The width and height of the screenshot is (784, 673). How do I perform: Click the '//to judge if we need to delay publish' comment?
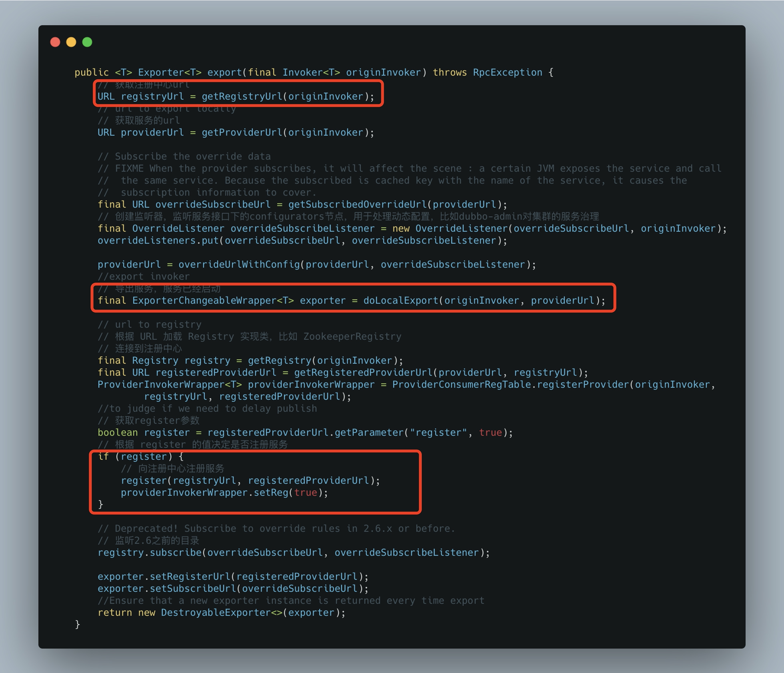tap(207, 409)
